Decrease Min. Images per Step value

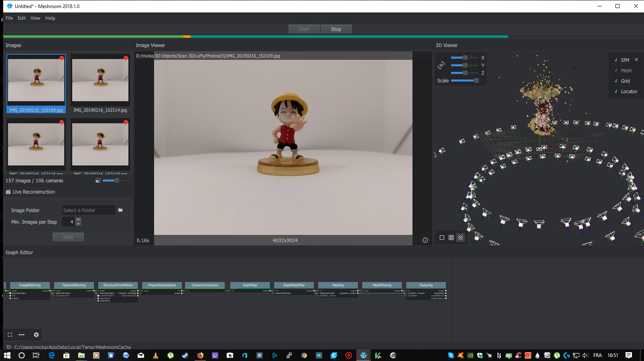click(x=78, y=224)
